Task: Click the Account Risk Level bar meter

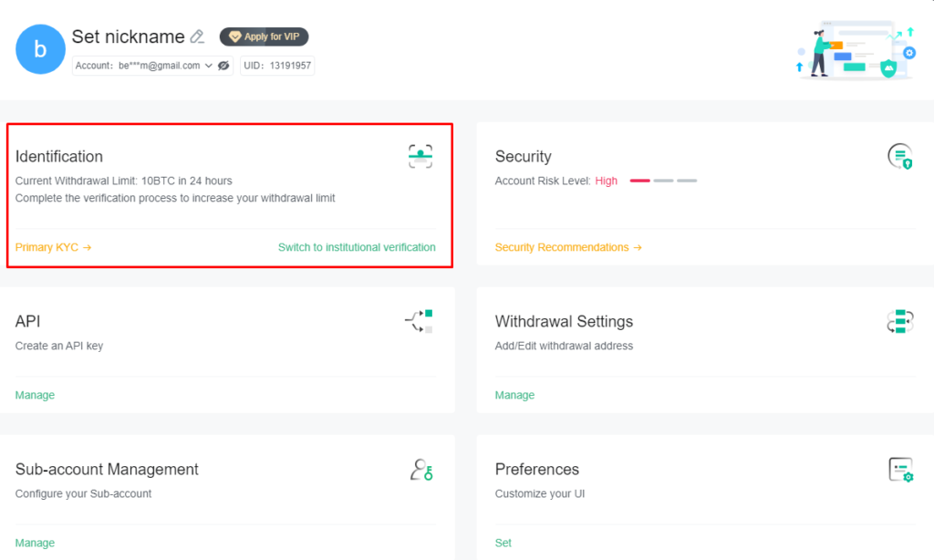Action: (x=661, y=181)
